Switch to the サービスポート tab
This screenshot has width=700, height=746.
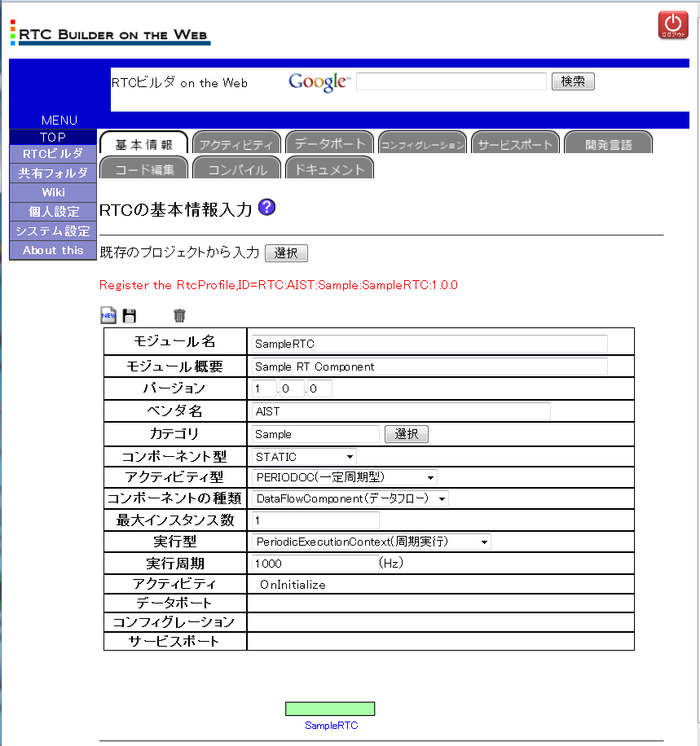click(515, 143)
